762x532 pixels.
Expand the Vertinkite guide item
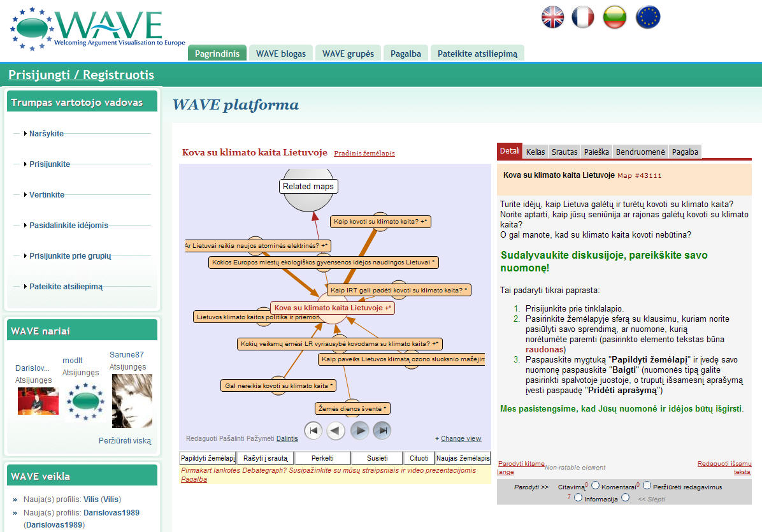tap(47, 195)
